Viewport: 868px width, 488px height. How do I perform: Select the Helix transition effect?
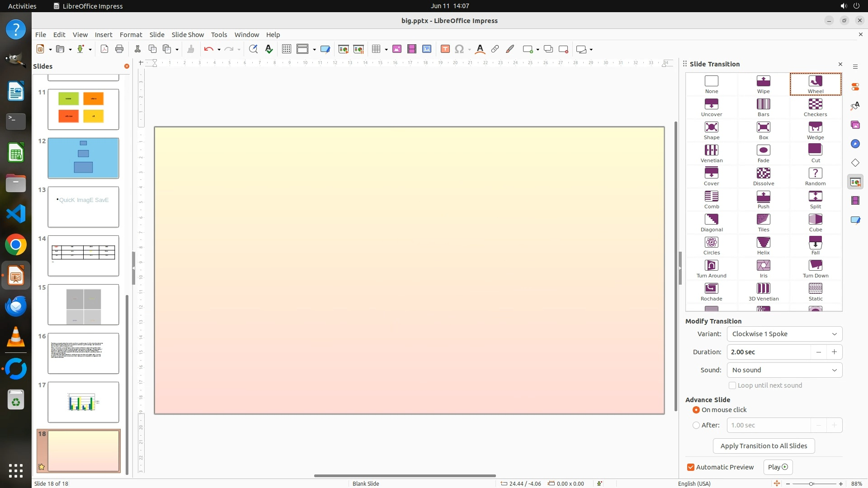click(x=763, y=245)
